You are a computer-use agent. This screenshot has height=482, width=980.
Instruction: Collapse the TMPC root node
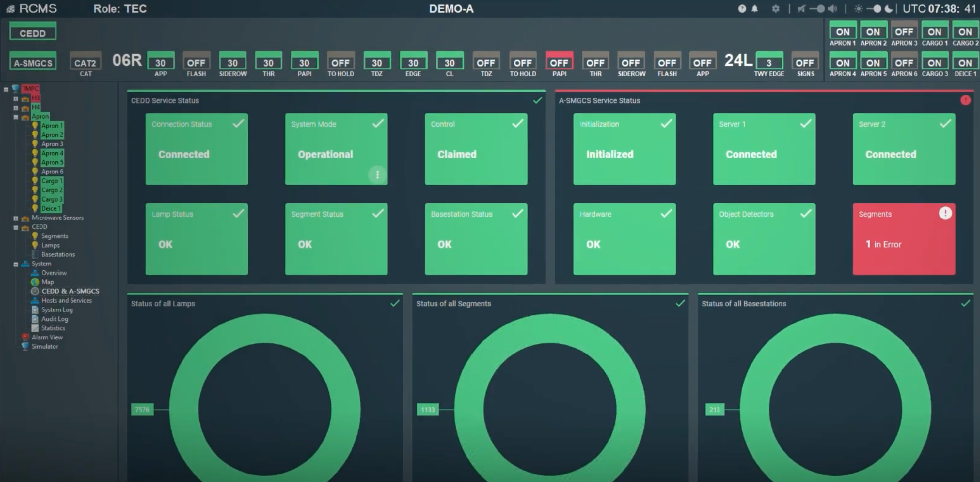[6, 89]
